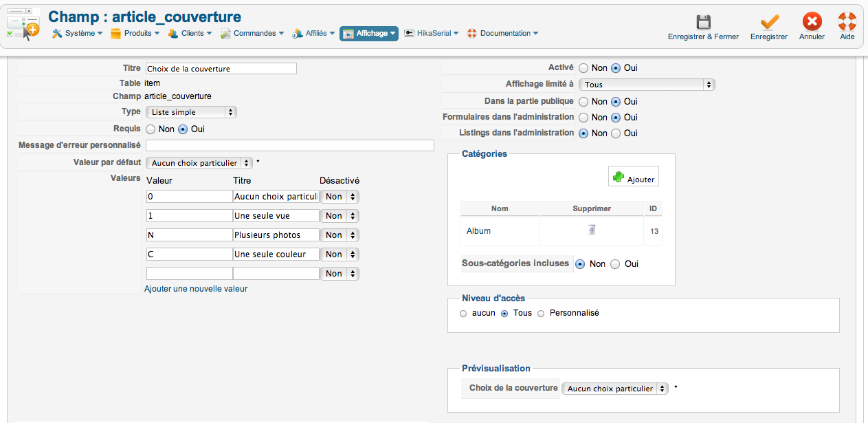Click the green plus Ajouter icon
Image resolution: width=868 pixels, height=423 pixels.
(x=619, y=177)
